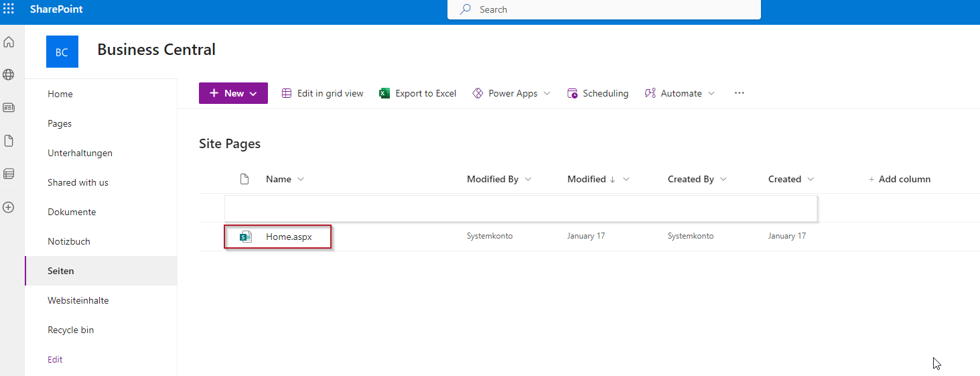Click the Power Apps diamond icon
The height and width of the screenshot is (376, 980).
[478, 93]
